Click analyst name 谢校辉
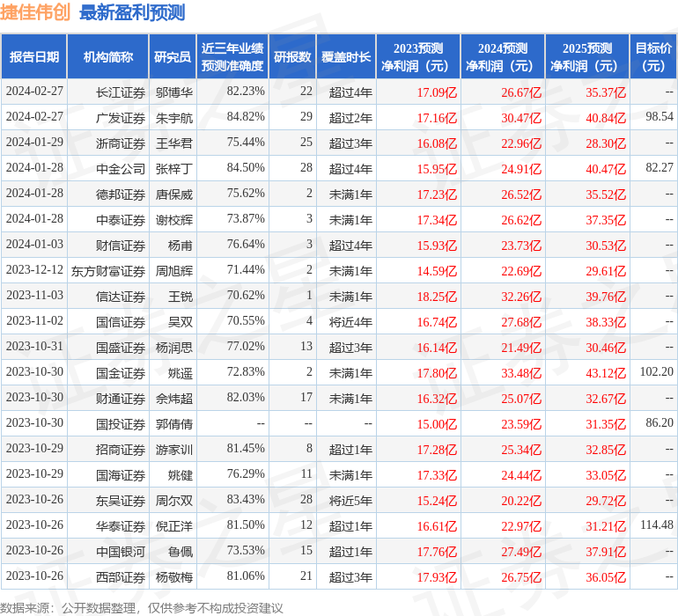The image size is (678, 616). click(x=173, y=220)
